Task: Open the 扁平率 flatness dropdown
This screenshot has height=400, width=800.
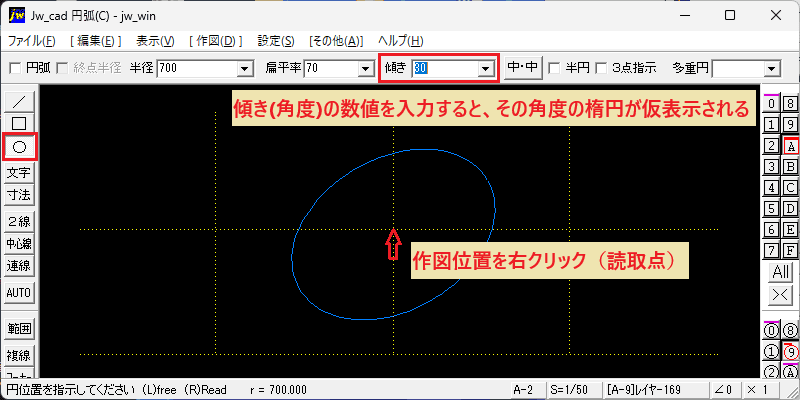Action: point(365,68)
